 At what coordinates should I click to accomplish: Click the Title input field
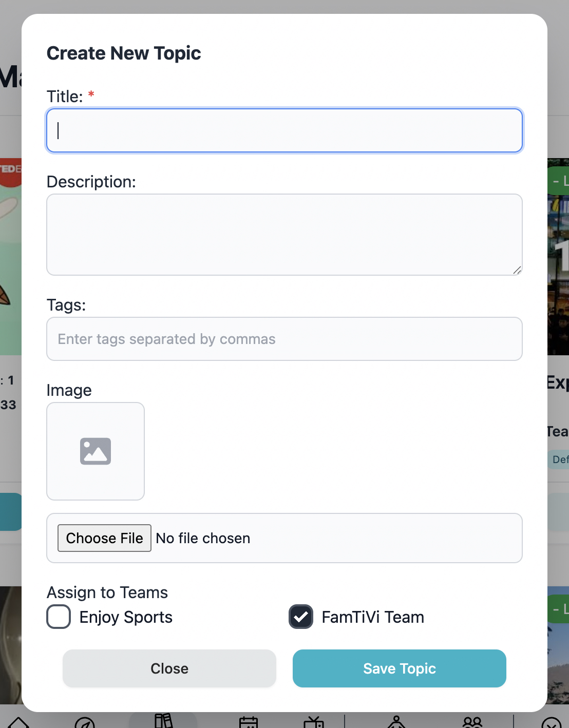pyautogui.click(x=284, y=130)
